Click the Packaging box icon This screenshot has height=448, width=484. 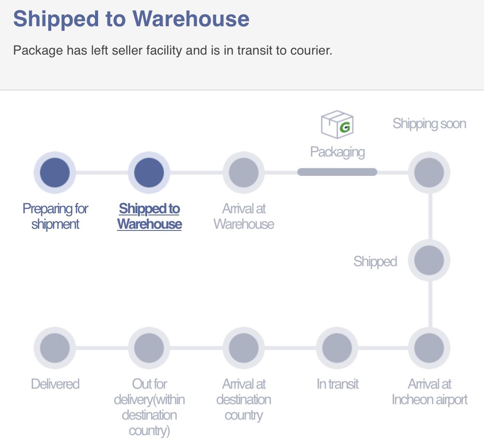point(337,125)
